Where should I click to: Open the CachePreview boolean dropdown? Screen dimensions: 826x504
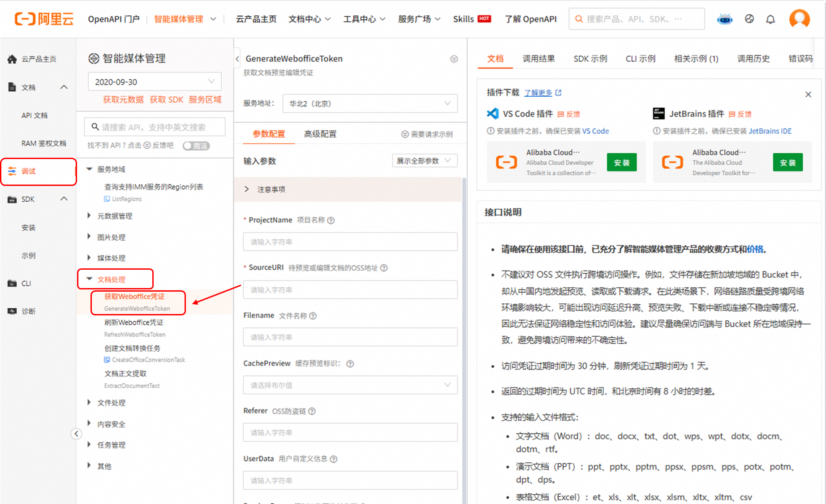pos(350,385)
